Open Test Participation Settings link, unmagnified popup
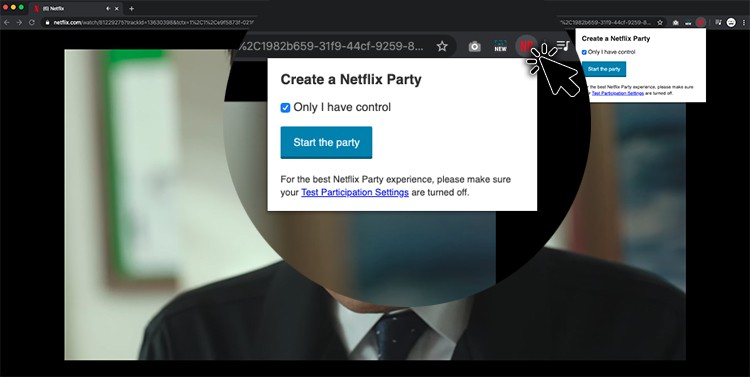The width and height of the screenshot is (750, 377). pos(618,93)
